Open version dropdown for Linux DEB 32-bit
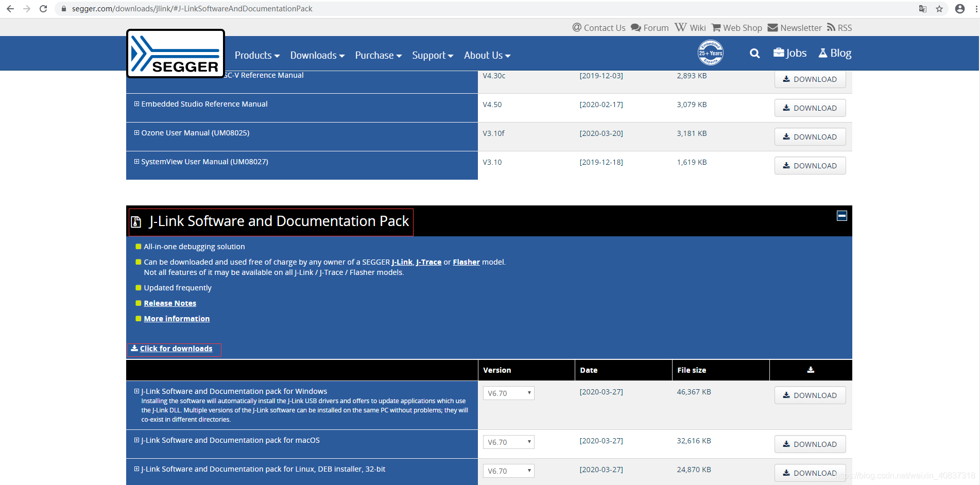The image size is (980, 485). (509, 471)
